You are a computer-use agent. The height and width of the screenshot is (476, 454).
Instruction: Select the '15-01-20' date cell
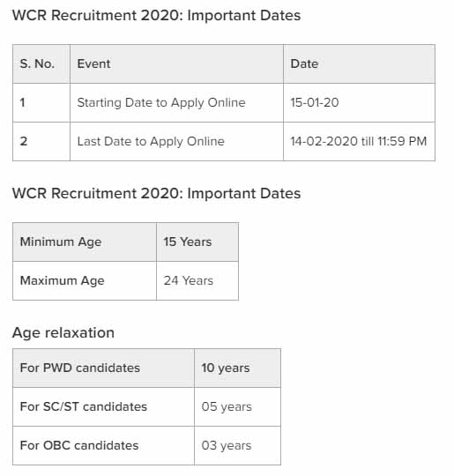(360, 103)
